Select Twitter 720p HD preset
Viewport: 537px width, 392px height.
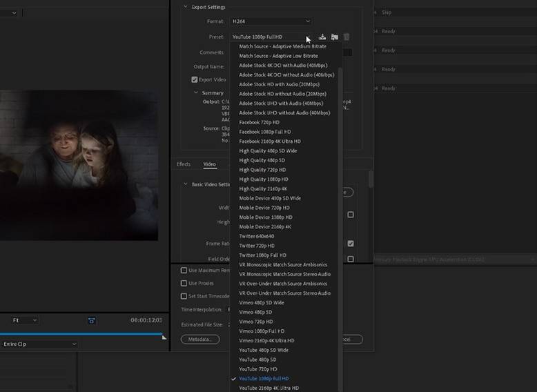point(257,246)
